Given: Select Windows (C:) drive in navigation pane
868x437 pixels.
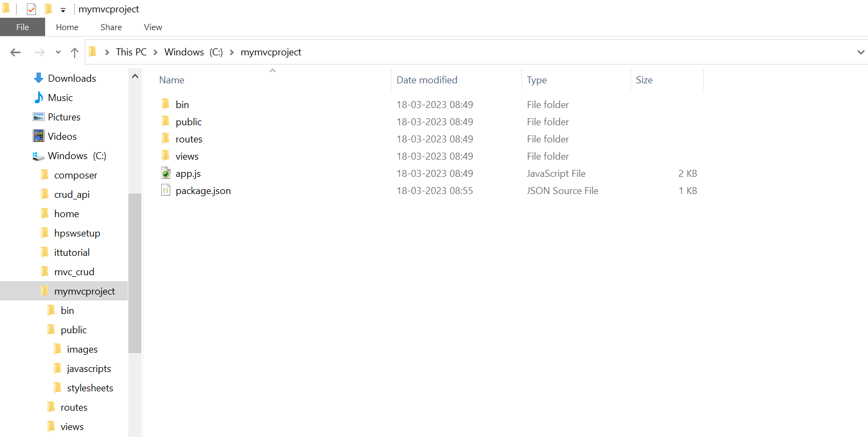Looking at the screenshot, I should 77,155.
